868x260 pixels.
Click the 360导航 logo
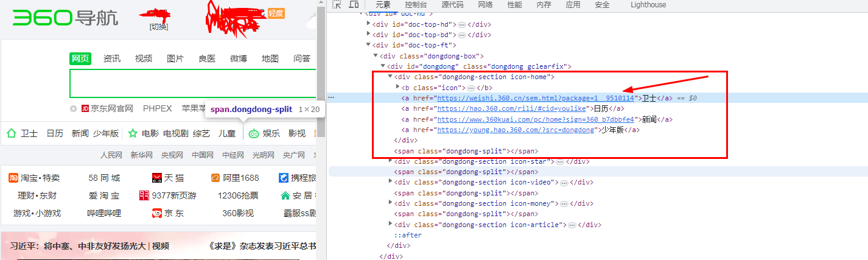point(65,18)
